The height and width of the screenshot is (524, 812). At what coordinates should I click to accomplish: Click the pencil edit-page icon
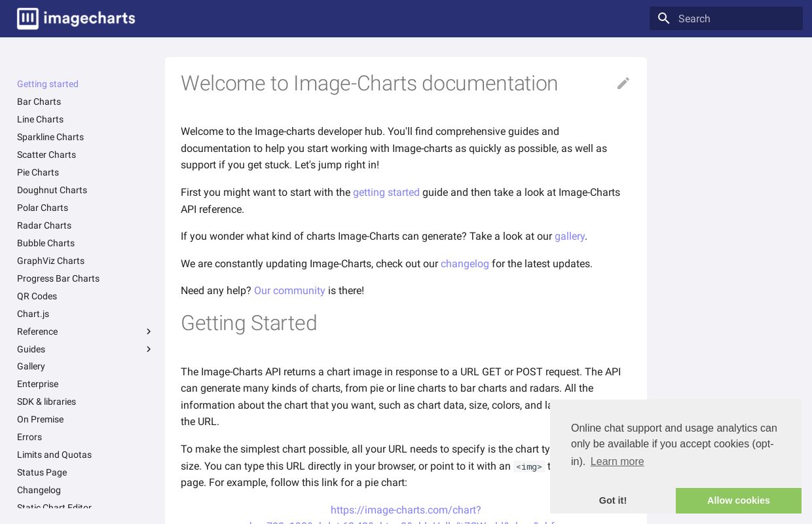623,83
